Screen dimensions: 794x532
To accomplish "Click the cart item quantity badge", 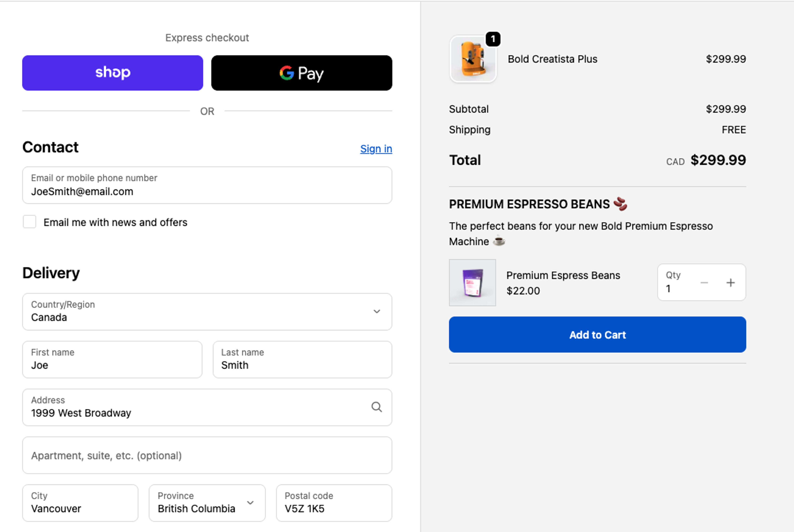I will (493, 39).
